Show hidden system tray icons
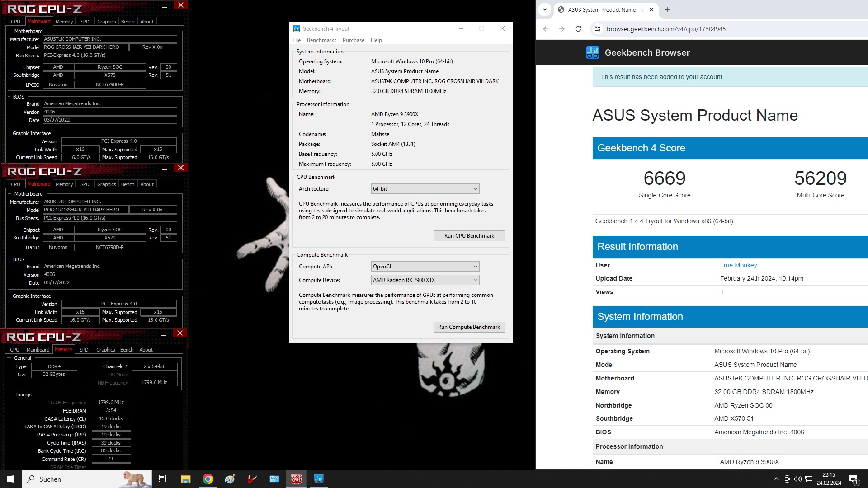This screenshot has width=868, height=488. click(776, 479)
